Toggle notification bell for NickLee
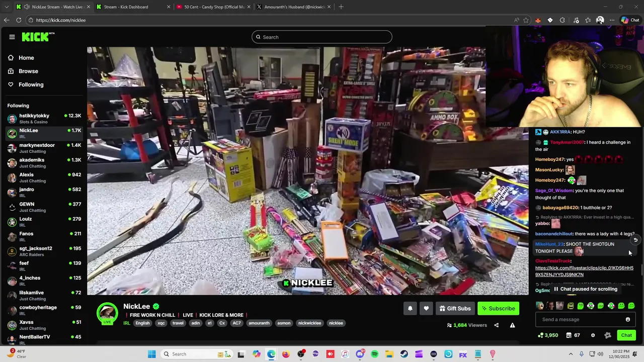The width and height of the screenshot is (644, 362). click(410, 308)
